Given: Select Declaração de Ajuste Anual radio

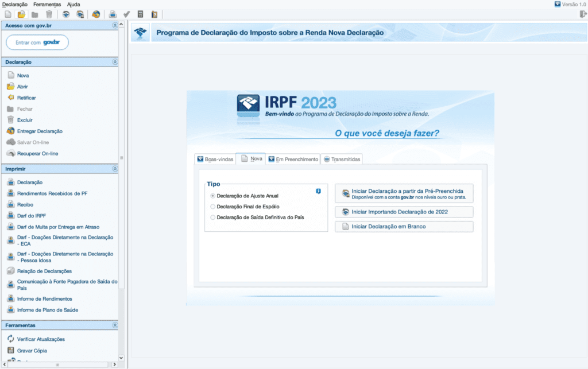Looking at the screenshot, I should click(212, 196).
